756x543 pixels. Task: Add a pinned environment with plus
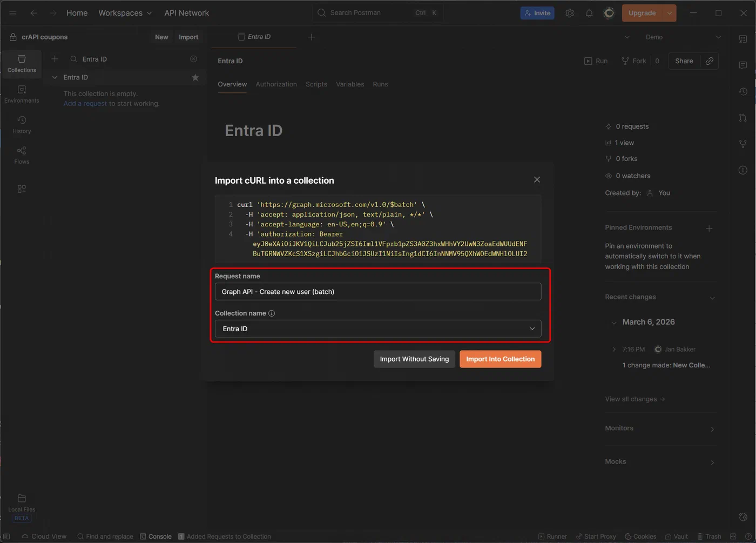(709, 229)
